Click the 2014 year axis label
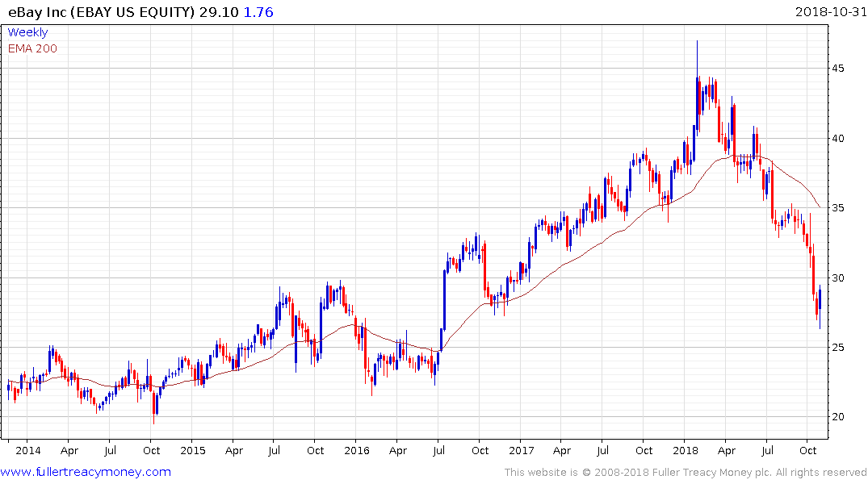Screen dimensions: 868x484 tap(28, 450)
